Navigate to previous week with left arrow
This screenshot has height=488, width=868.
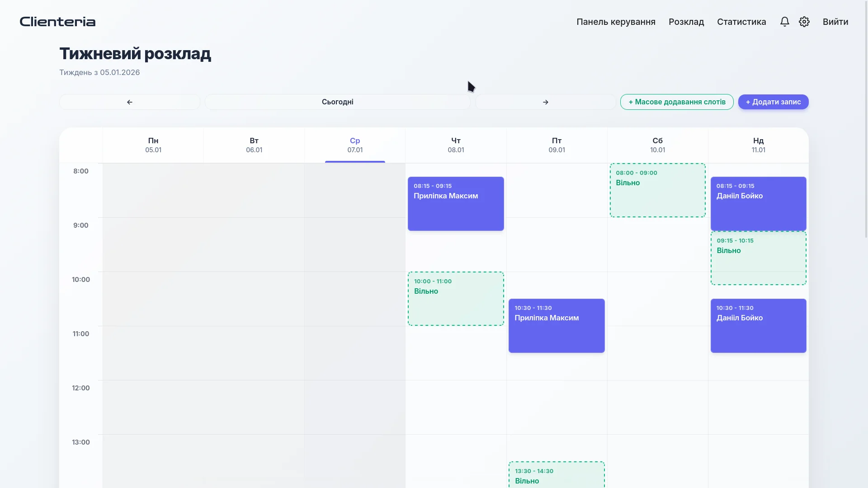pos(129,102)
